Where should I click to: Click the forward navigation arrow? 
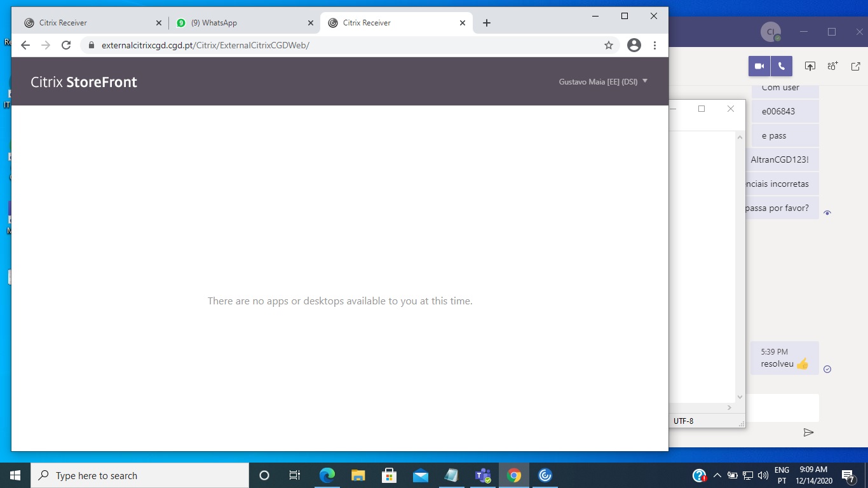46,45
